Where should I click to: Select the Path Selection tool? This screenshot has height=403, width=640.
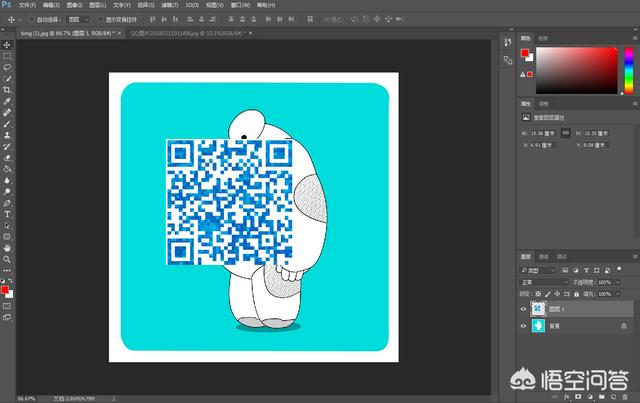[7, 226]
